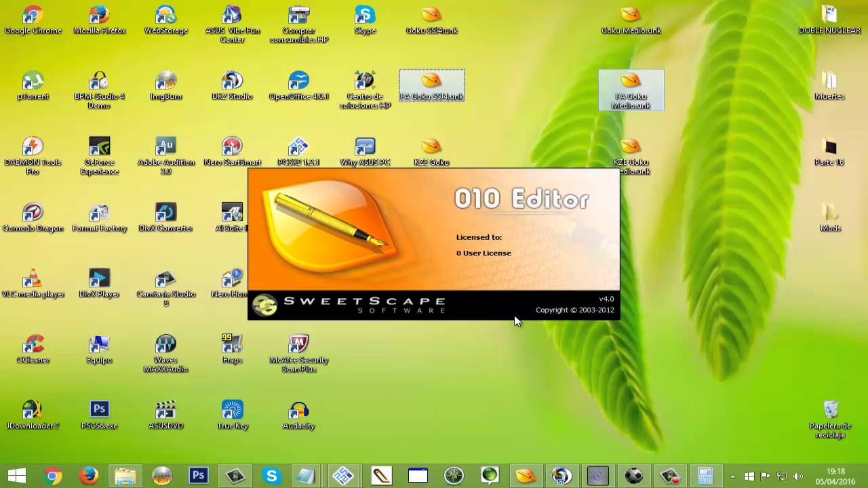Select the PCSX2 1.2.1 desktop icon
This screenshot has width=868, height=488.
click(x=298, y=151)
